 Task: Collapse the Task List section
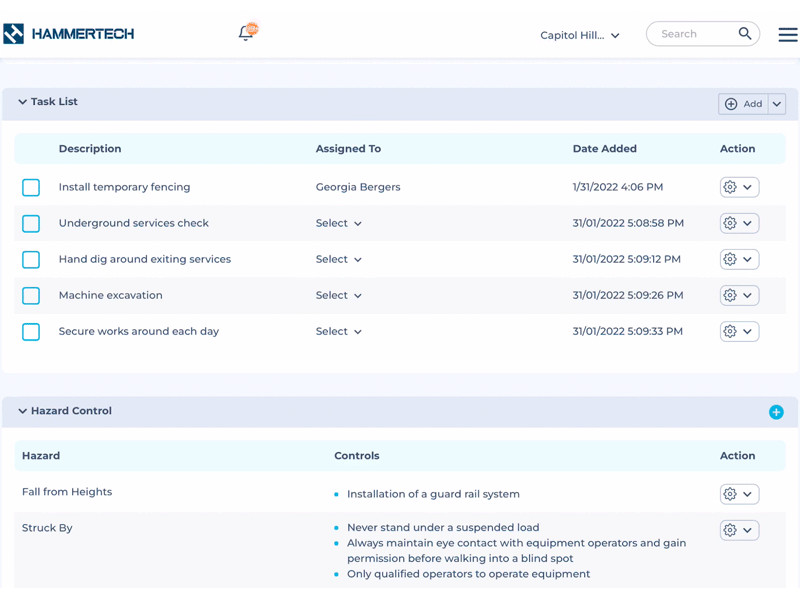pos(22,102)
